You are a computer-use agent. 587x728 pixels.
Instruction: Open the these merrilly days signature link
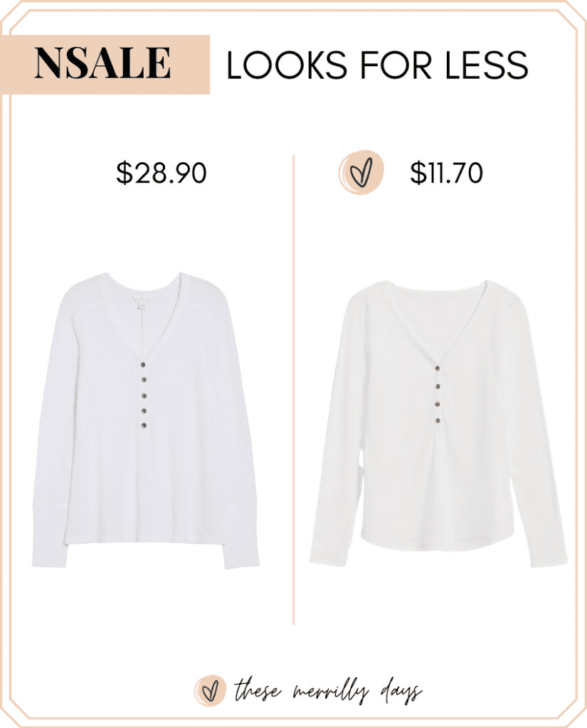coord(328,692)
